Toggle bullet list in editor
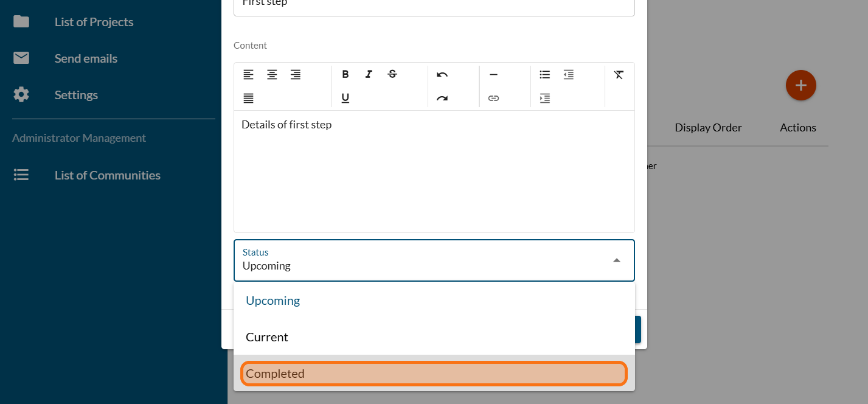The height and width of the screenshot is (404, 868). [544, 75]
